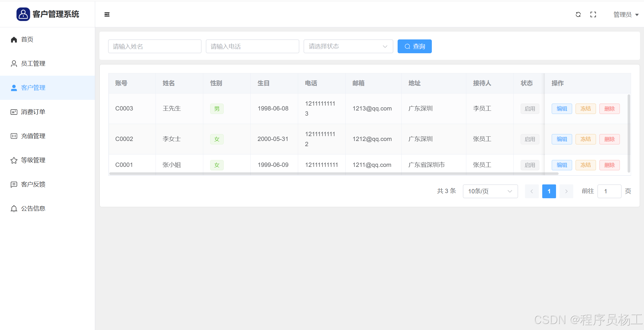Click 冻结 for customer C0002 李女士
This screenshot has height=330, width=644.
585,139
